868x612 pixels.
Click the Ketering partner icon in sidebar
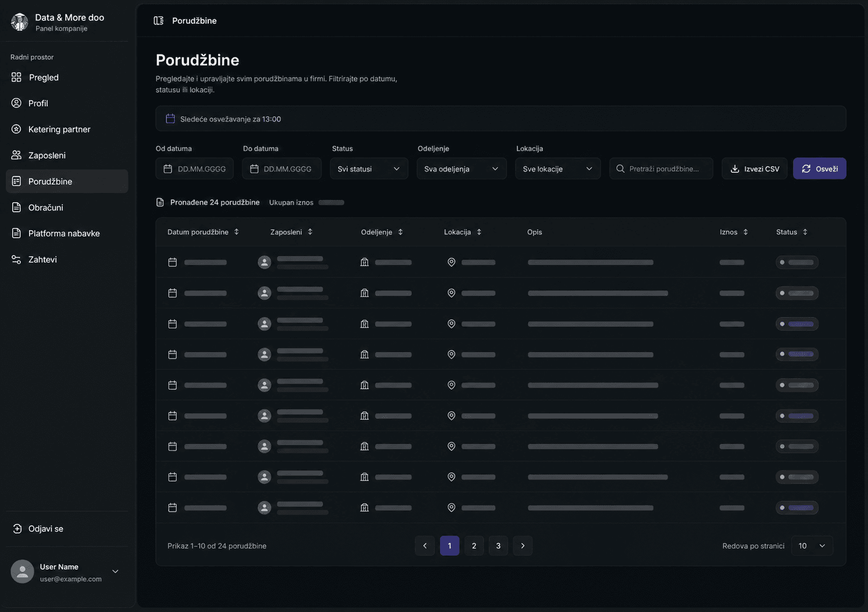click(16, 129)
